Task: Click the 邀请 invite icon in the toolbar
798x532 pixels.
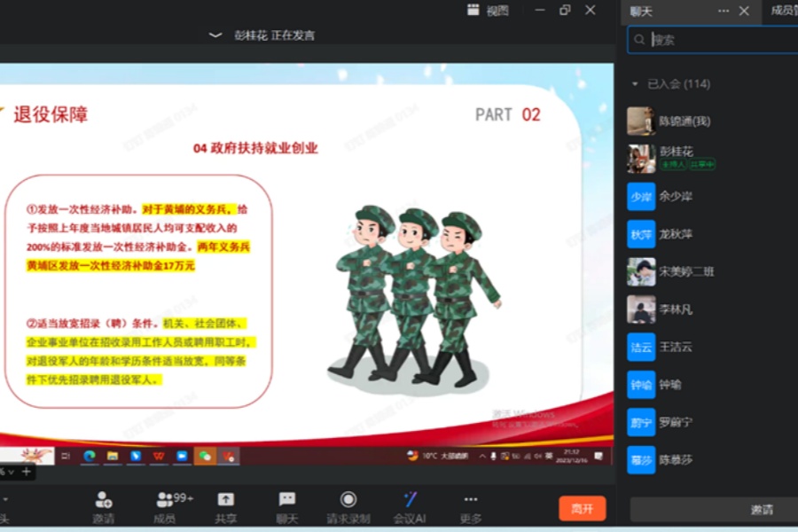Action: (104, 499)
